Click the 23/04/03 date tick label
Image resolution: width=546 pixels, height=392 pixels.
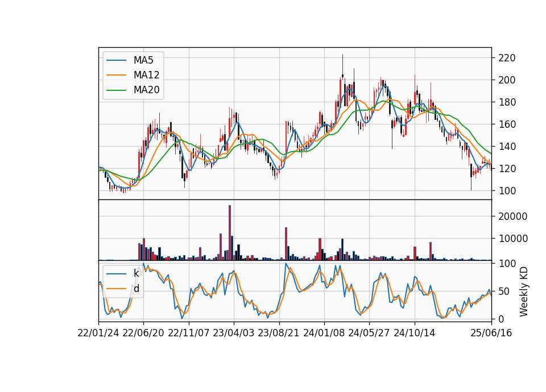click(234, 333)
